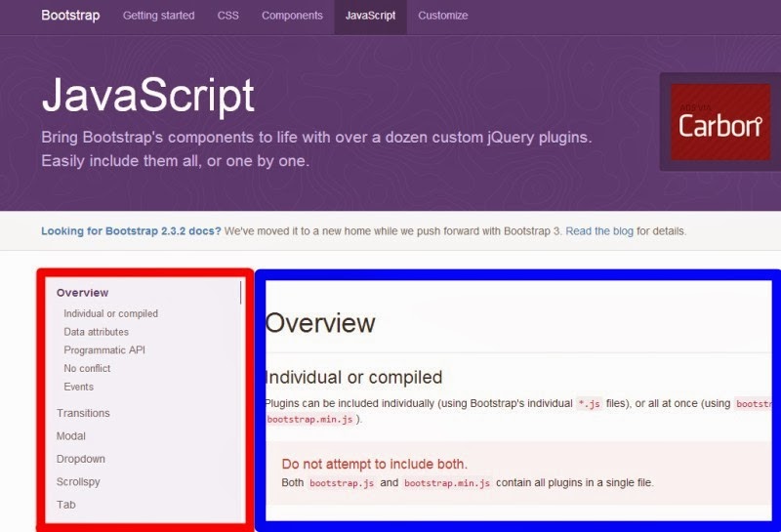Open the Customize navigation item
The image size is (781, 532).
[x=443, y=16]
